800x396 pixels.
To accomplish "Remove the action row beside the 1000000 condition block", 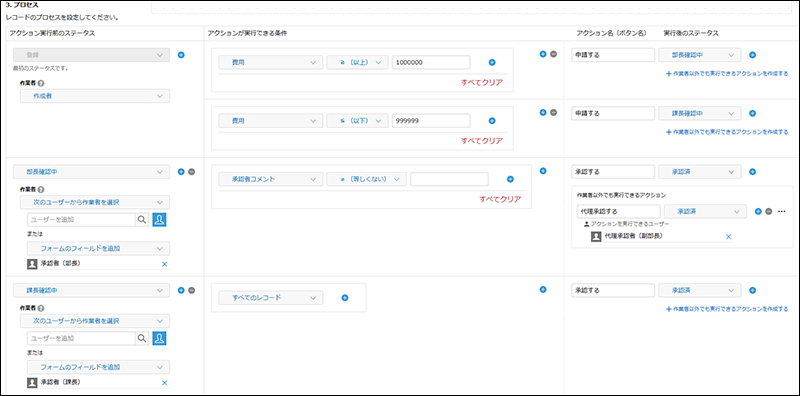I will click(553, 54).
